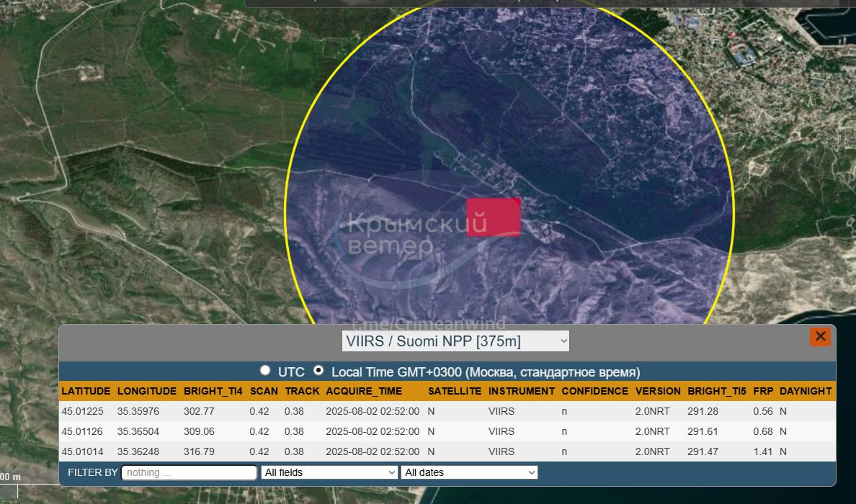The width and height of the screenshot is (856, 504).
Task: Open the VIIRS / Suomi NPP dropdown
Action: coord(455,341)
